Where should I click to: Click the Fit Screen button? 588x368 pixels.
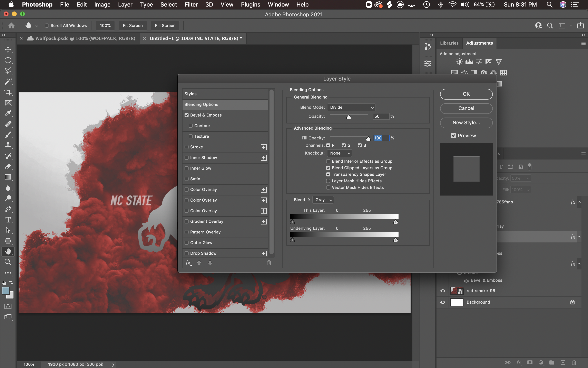[133, 26]
